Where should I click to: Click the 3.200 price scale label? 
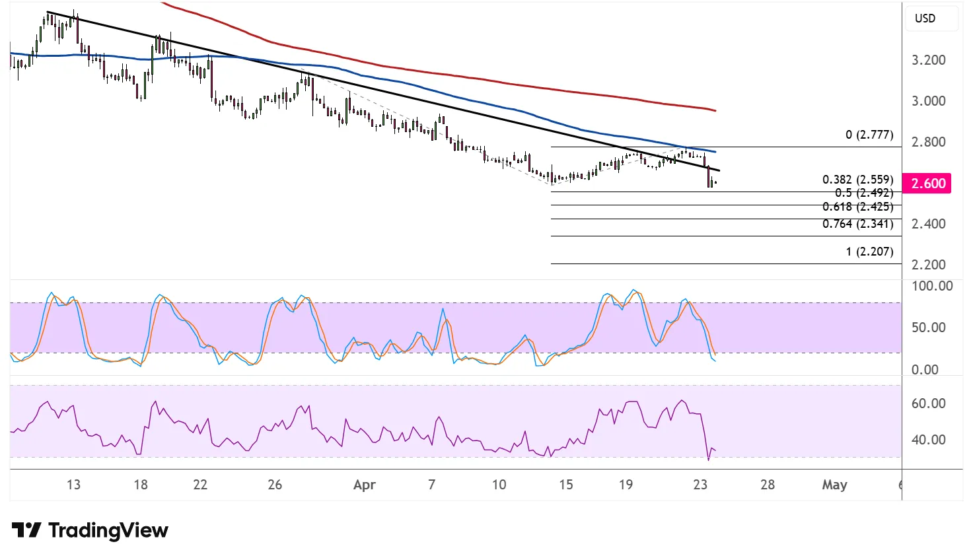coord(928,60)
